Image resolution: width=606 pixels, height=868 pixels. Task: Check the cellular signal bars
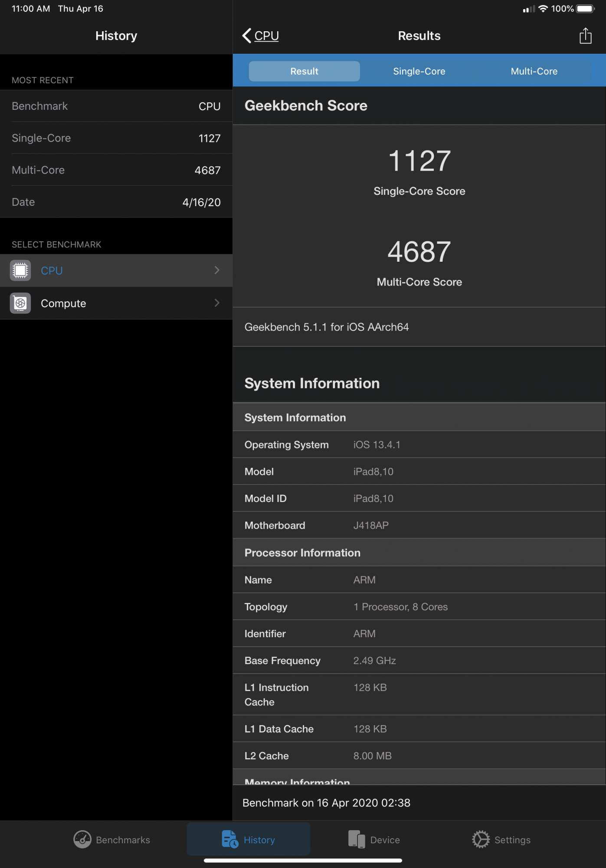coord(529,9)
